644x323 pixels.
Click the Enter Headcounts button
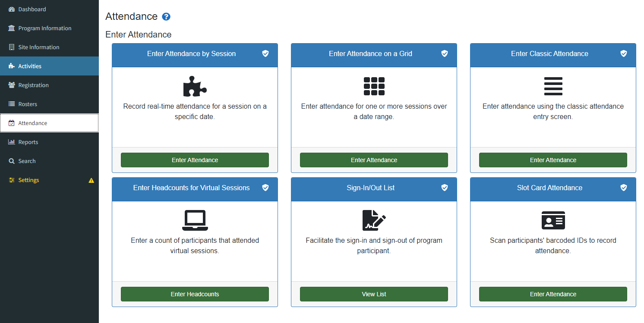195,294
